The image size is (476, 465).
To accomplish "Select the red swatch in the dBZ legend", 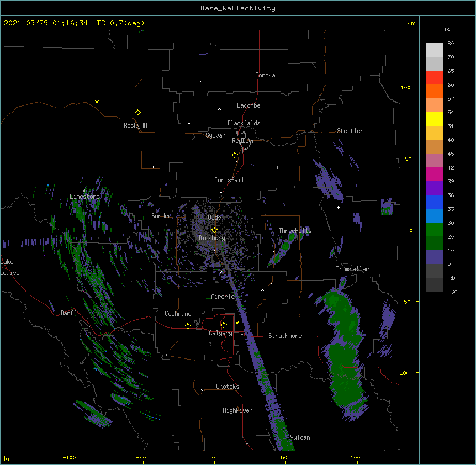I will click(x=434, y=78).
